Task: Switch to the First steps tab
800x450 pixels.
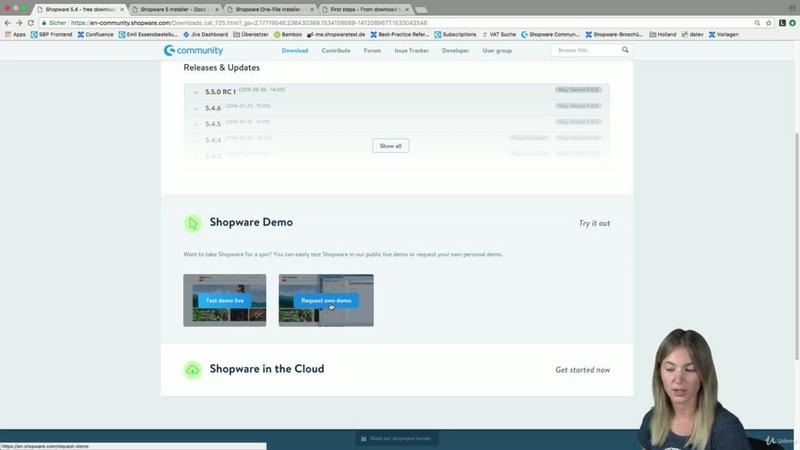Action: (363, 9)
